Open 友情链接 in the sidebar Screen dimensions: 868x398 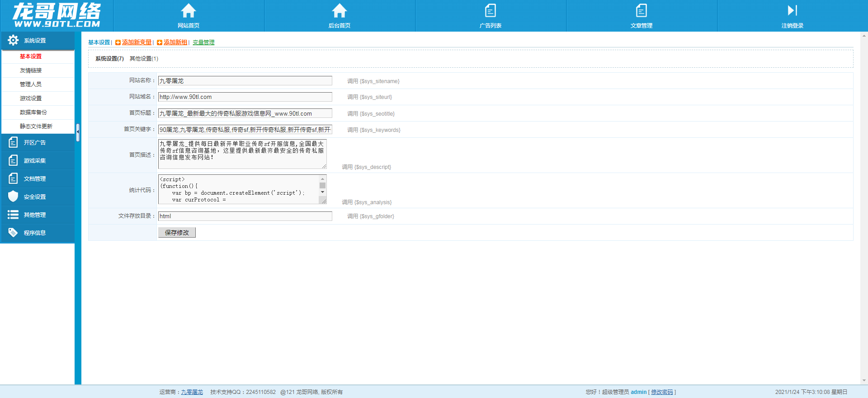pyautogui.click(x=31, y=70)
